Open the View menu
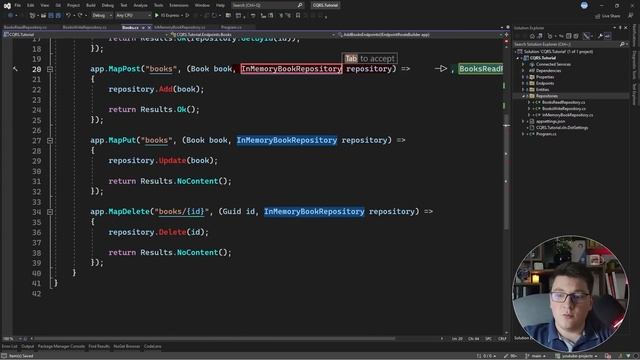The image size is (640, 360). (x=44, y=5)
